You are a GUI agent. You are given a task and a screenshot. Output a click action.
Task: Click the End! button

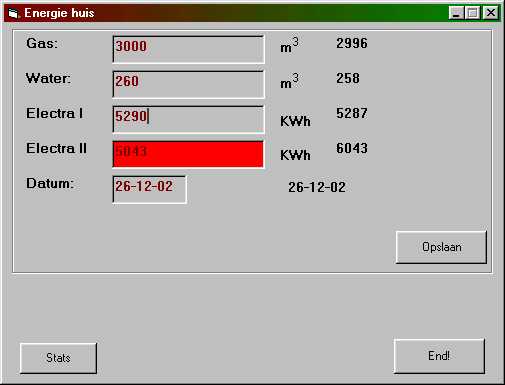click(439, 356)
